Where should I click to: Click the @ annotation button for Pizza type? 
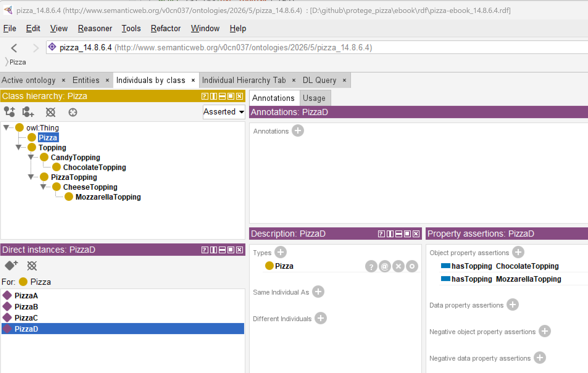point(385,266)
